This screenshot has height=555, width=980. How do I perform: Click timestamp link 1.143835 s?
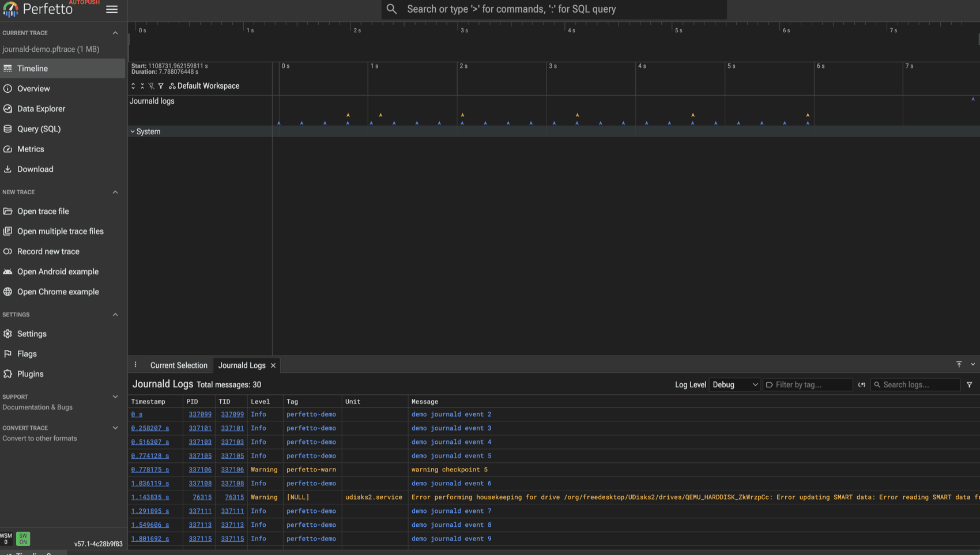(x=150, y=497)
